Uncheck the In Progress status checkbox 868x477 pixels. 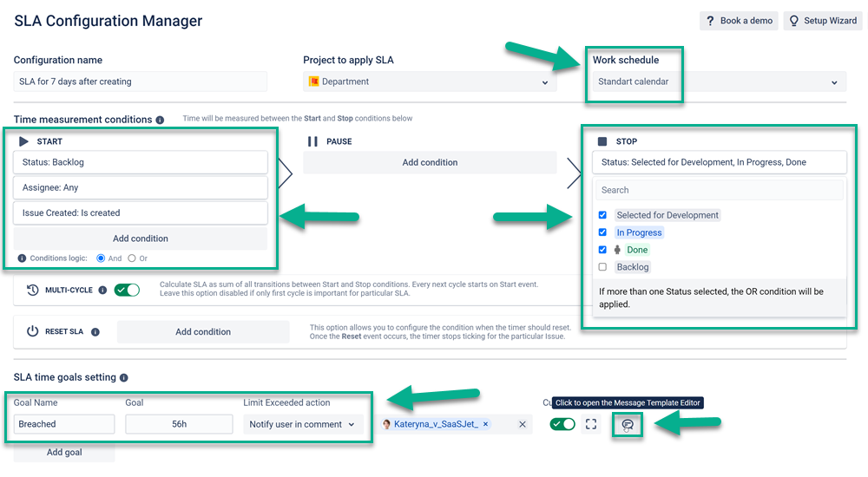coord(603,232)
